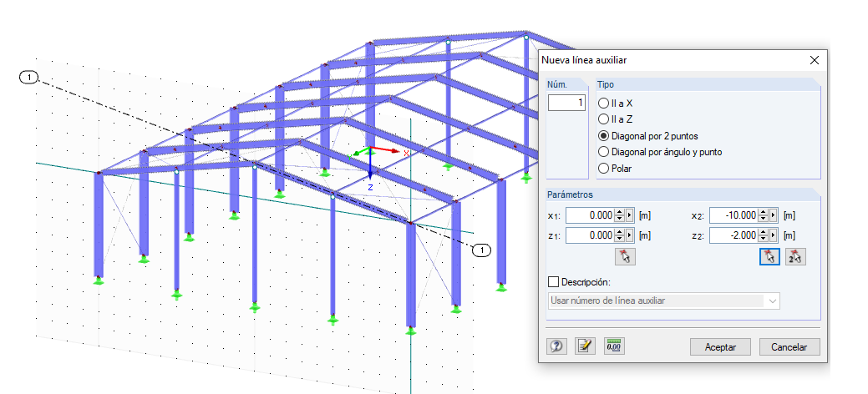The width and height of the screenshot is (868, 394).
Task: Click the red X axis arrow in viewport
Action: 385,149
